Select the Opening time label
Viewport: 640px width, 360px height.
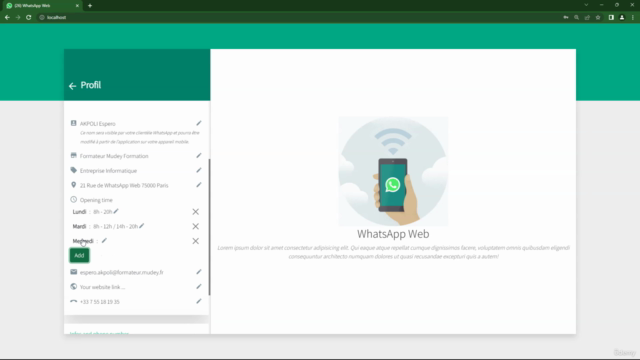(96, 200)
